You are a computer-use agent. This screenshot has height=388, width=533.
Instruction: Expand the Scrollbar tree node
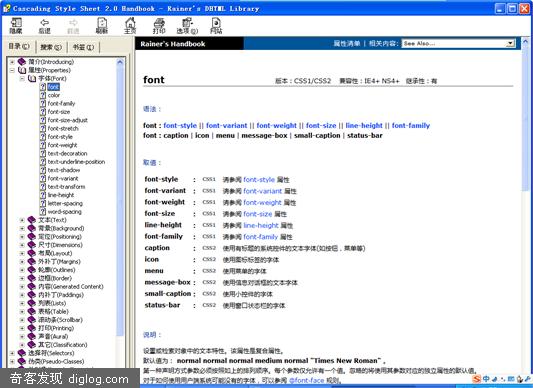coord(22,320)
